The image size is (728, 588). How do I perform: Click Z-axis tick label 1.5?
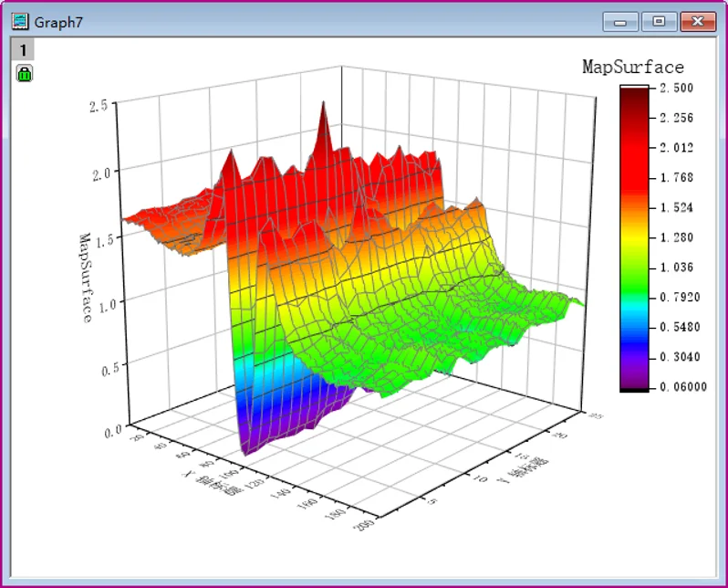click(105, 241)
